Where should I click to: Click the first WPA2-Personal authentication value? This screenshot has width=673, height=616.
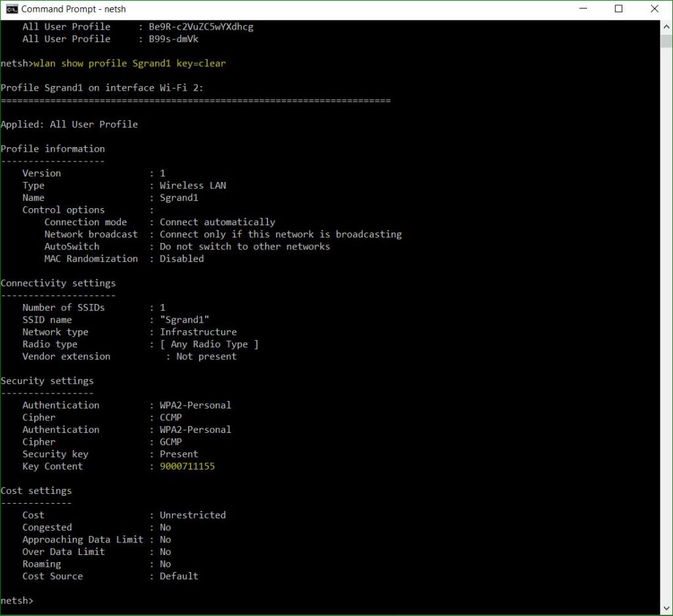[195, 405]
